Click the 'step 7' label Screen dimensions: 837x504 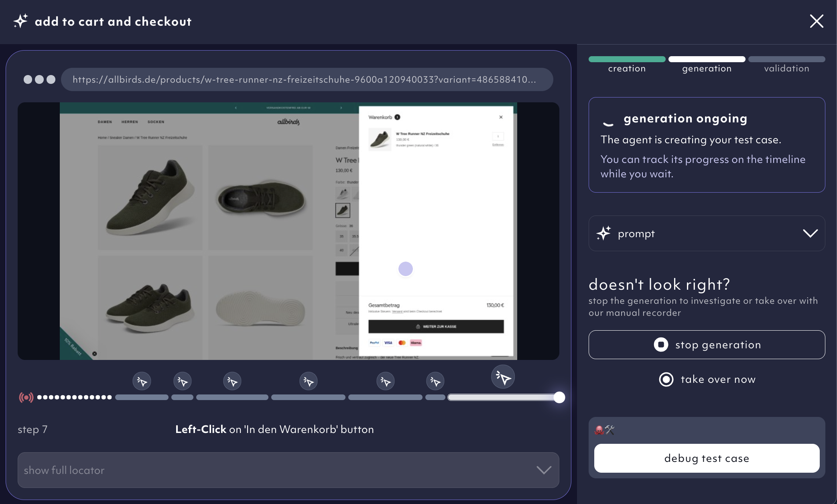click(33, 429)
